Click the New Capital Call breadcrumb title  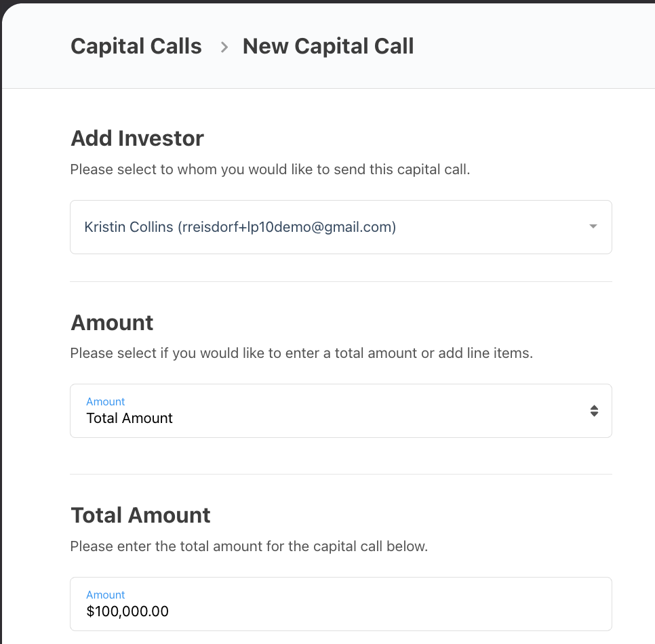click(328, 46)
